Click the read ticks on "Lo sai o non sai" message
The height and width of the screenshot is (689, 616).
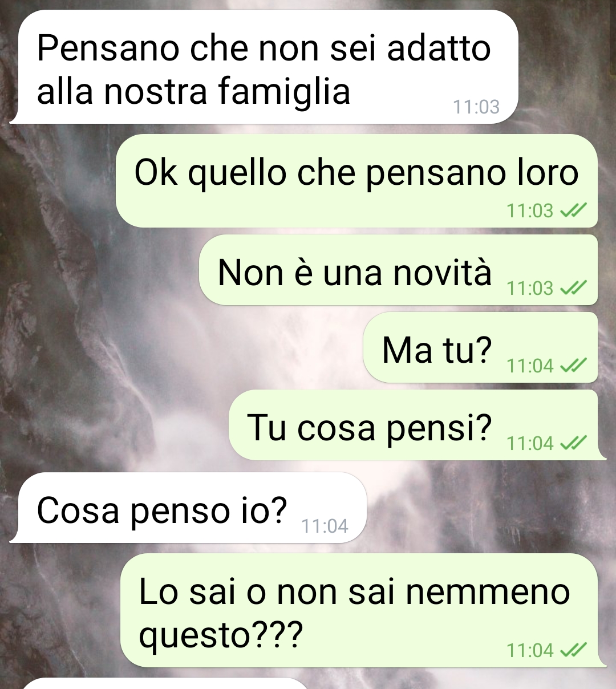[x=573, y=651]
